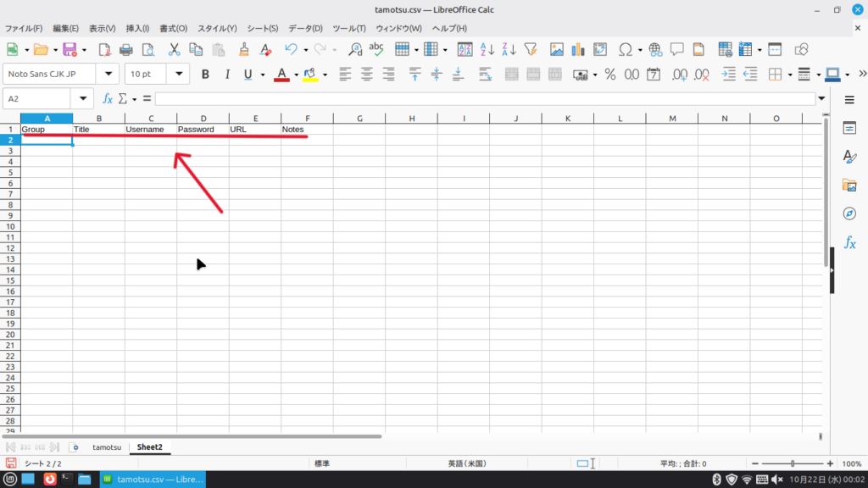
Task: Click the AutoFilter funnel icon
Action: coord(531,49)
